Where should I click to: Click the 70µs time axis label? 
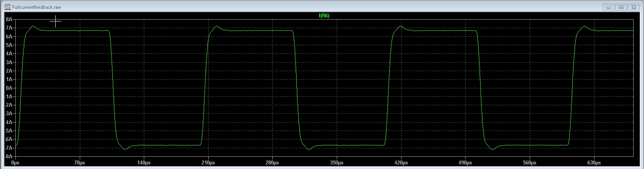(79, 163)
